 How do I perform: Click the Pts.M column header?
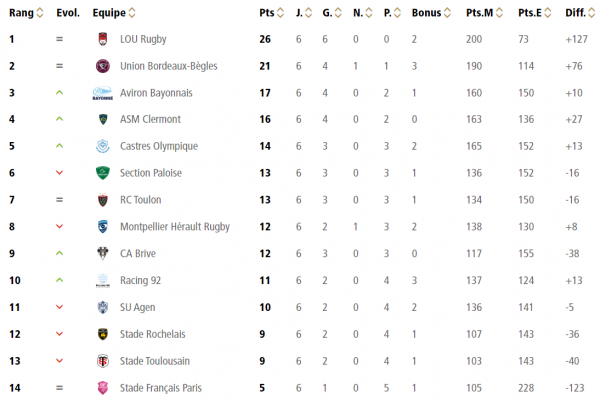click(479, 13)
